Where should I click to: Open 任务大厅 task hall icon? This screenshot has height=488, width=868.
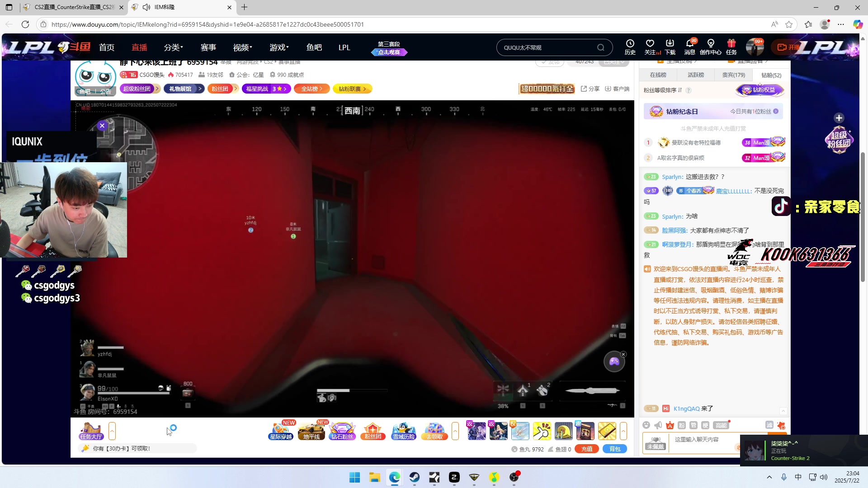pyautogui.click(x=91, y=431)
